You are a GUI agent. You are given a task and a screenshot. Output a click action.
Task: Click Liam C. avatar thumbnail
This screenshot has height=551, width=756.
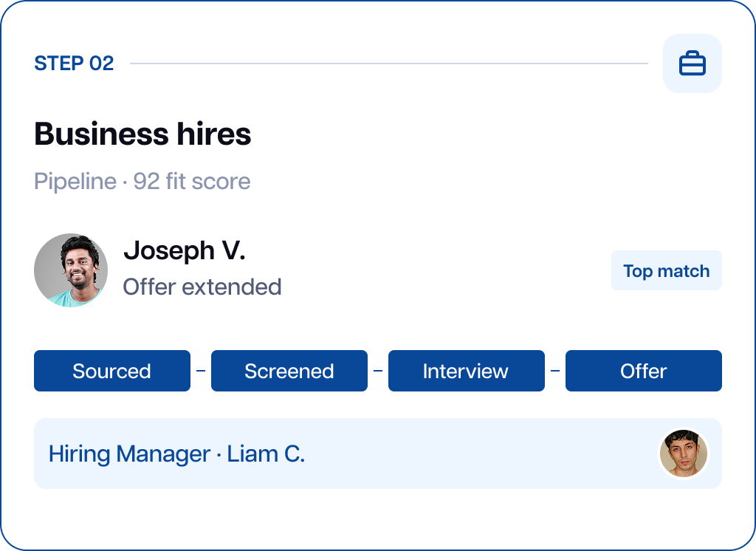pos(684,454)
